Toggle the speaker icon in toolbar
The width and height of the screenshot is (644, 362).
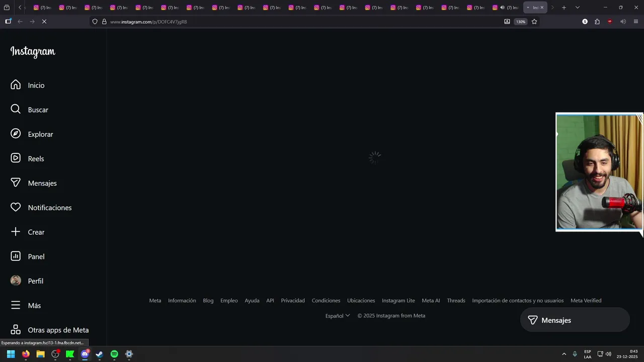623,22
